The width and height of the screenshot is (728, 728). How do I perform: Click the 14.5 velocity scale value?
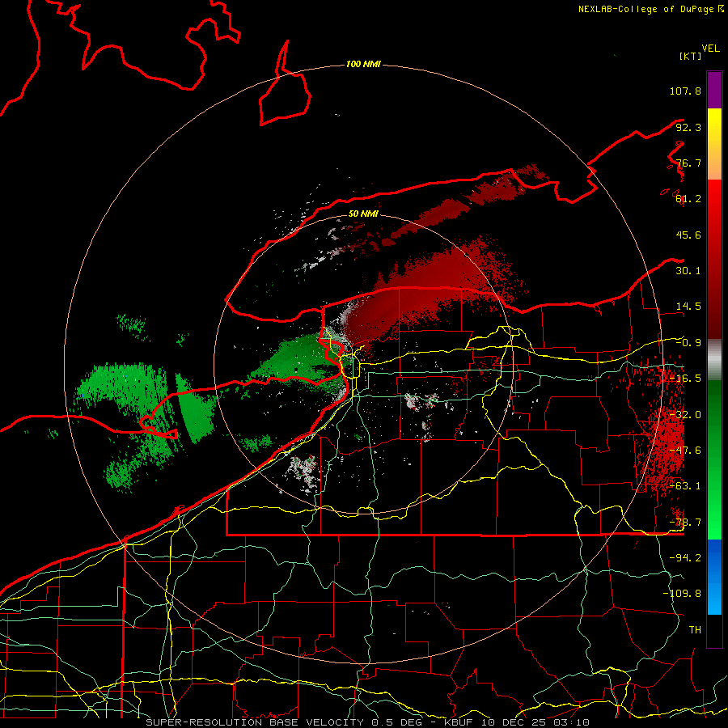point(688,307)
